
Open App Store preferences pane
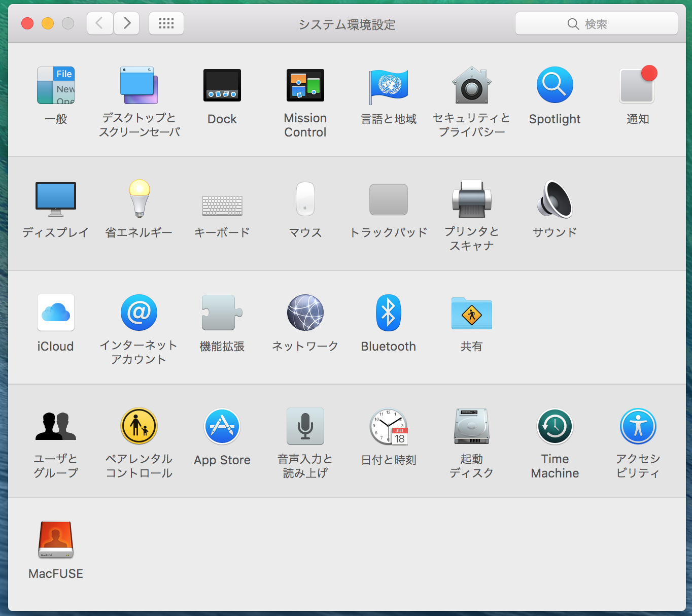[x=222, y=426]
